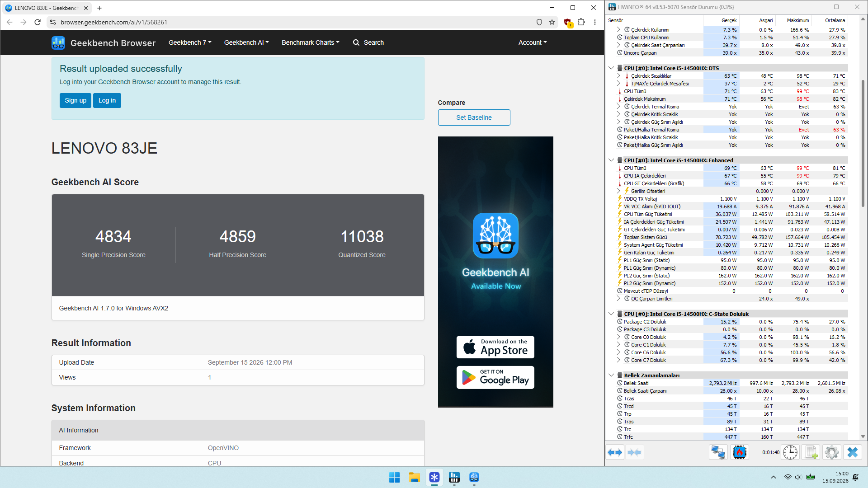The width and height of the screenshot is (868, 488).
Task: Click the 4834 Single Precision Score
Action: coord(113,236)
